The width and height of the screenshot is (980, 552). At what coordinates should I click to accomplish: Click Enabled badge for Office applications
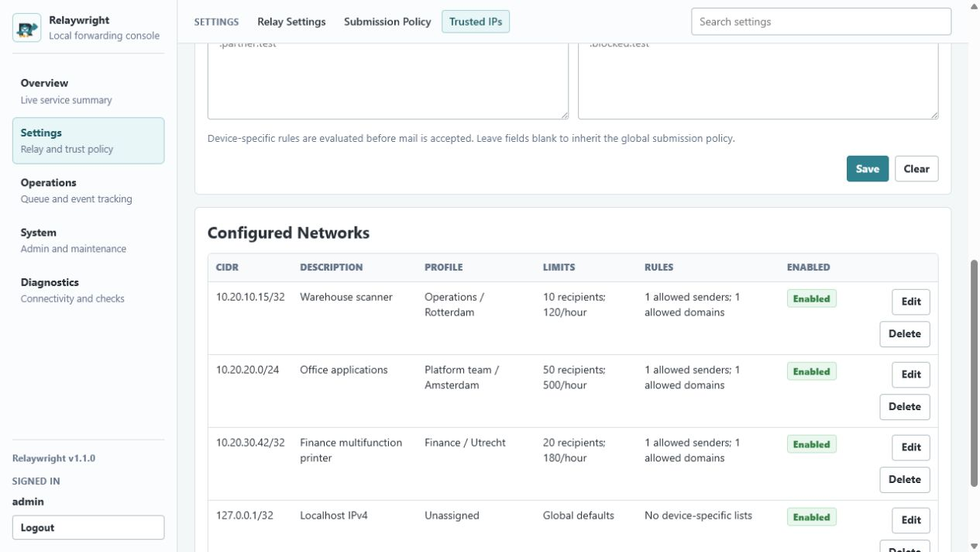click(812, 371)
